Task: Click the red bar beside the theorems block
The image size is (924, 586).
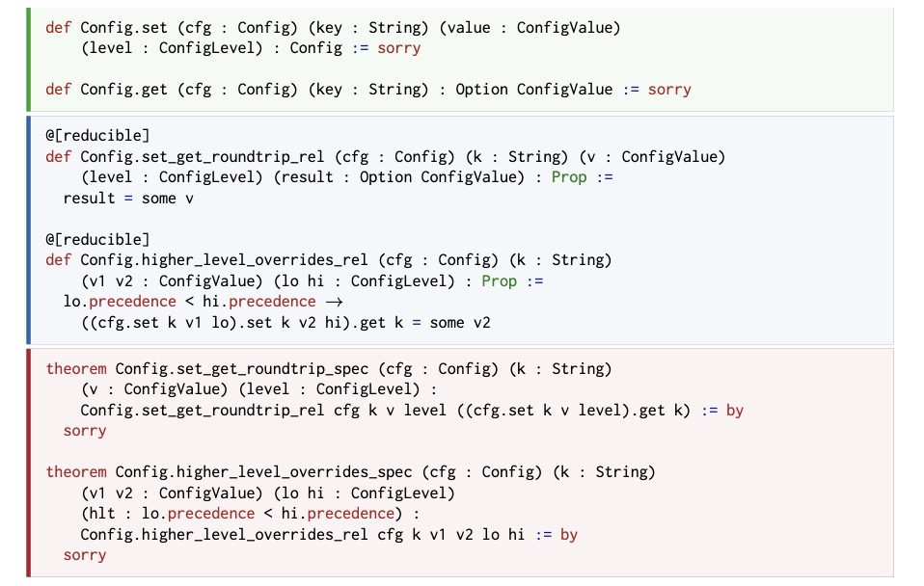Action: coord(28,463)
